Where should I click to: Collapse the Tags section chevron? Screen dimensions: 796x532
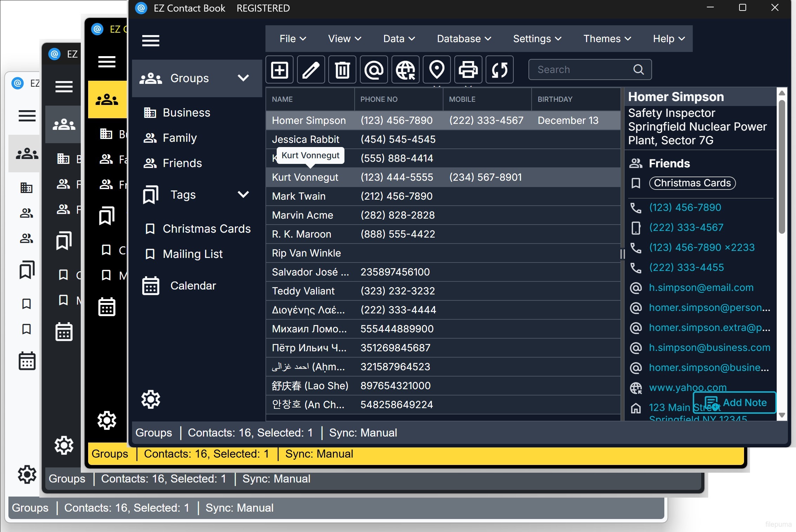[244, 194]
